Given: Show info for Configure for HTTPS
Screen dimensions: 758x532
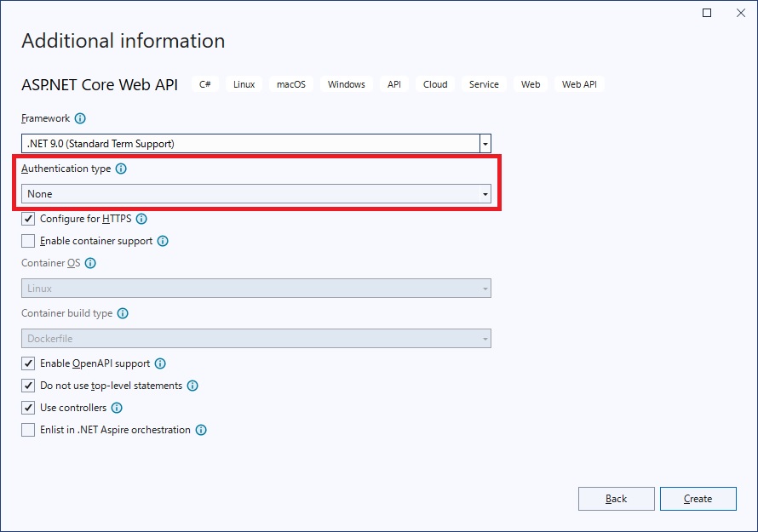Looking at the screenshot, I should pyautogui.click(x=141, y=219).
